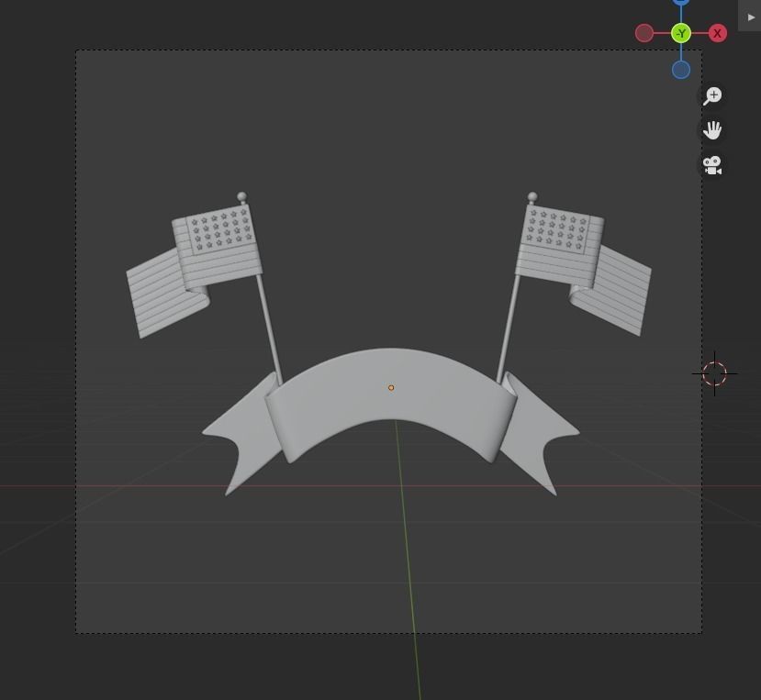
Task: Click the pan hand viewport icon
Action: (x=712, y=130)
